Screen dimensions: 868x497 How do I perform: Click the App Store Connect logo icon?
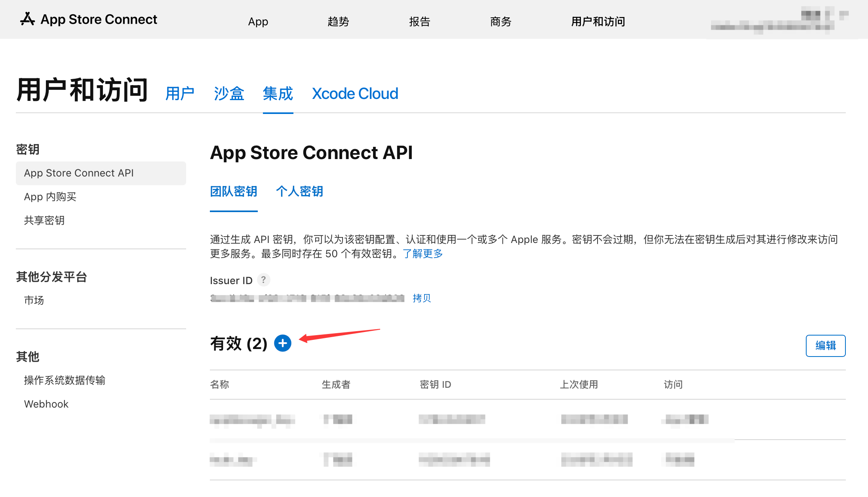27,19
